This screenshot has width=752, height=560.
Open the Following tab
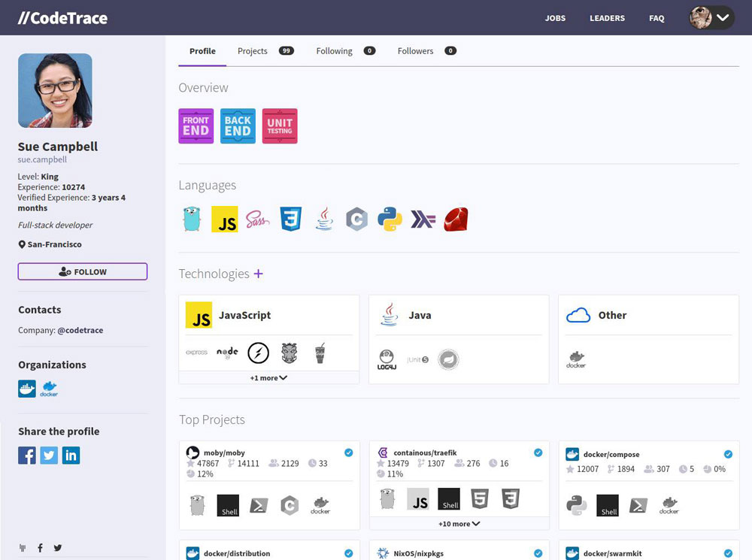point(345,51)
